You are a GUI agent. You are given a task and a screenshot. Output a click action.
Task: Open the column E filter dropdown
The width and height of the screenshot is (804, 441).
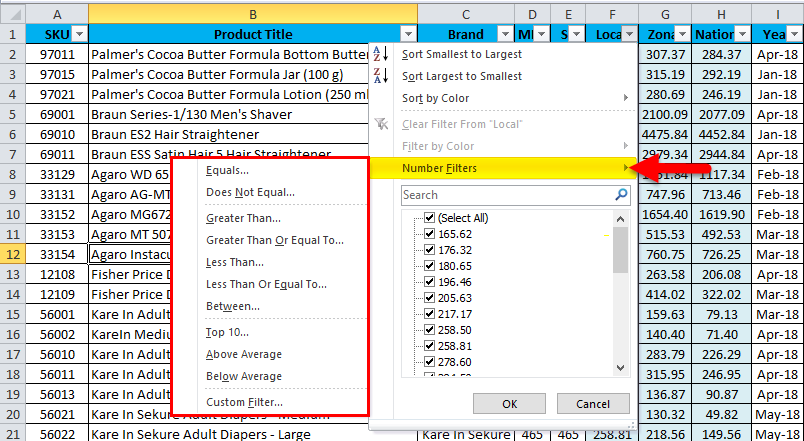[x=577, y=34]
